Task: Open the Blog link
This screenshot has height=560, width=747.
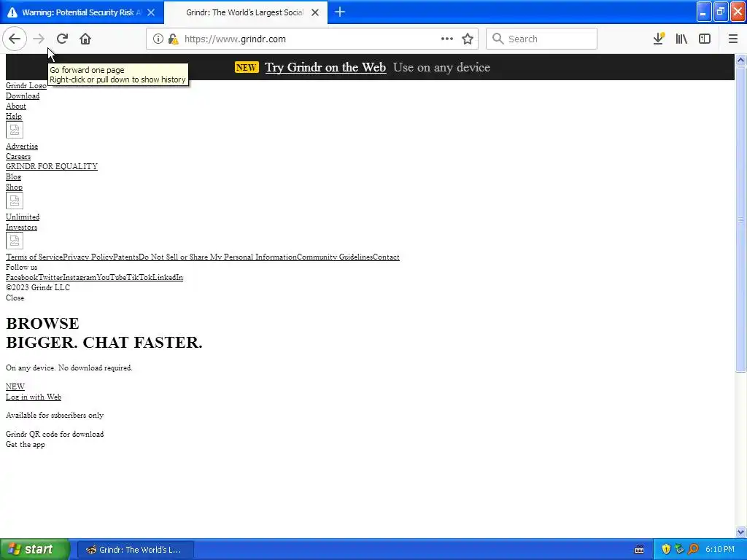Action: (13, 176)
